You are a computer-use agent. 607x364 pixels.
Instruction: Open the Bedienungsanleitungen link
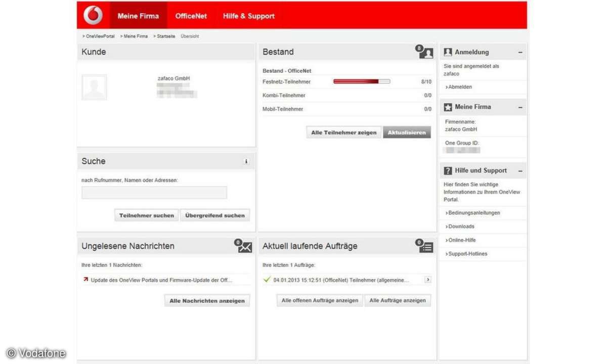[x=473, y=213]
